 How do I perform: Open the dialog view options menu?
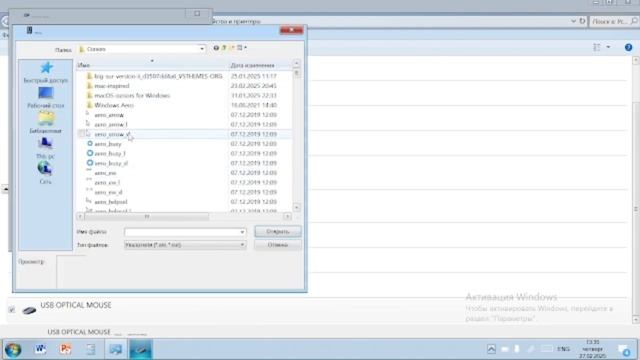(242, 48)
